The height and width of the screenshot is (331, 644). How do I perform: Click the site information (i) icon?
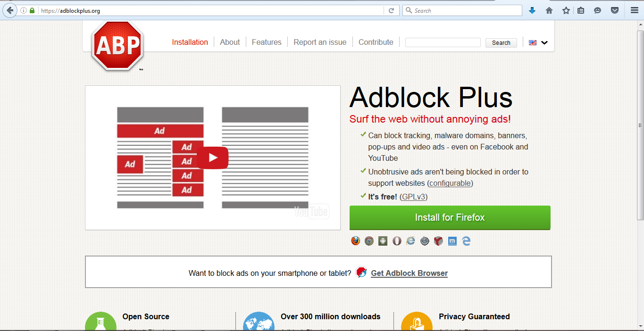pos(23,10)
